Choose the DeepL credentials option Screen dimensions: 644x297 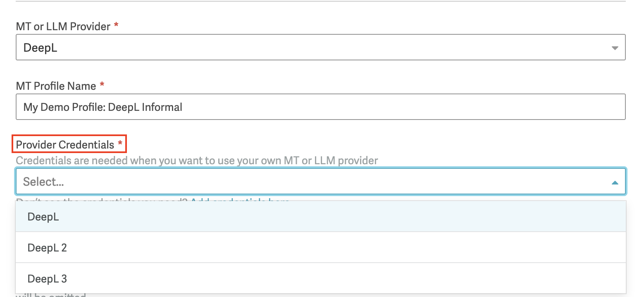tap(321, 216)
